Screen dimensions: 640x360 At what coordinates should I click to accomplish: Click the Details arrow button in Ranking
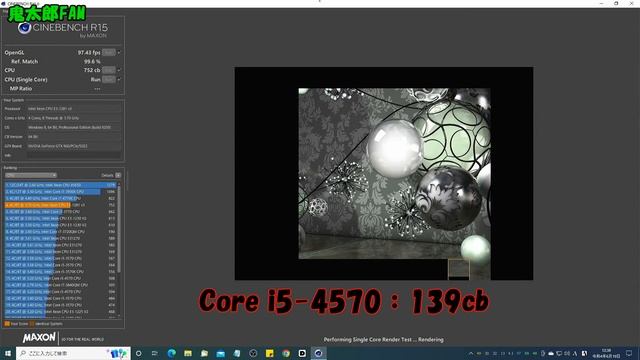tap(118, 175)
